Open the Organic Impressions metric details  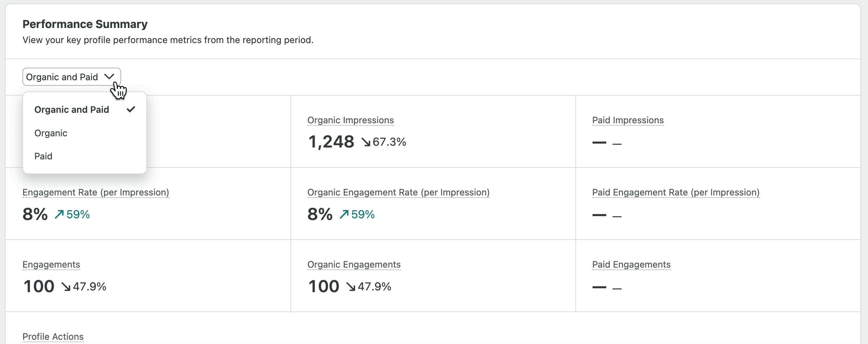coord(350,120)
